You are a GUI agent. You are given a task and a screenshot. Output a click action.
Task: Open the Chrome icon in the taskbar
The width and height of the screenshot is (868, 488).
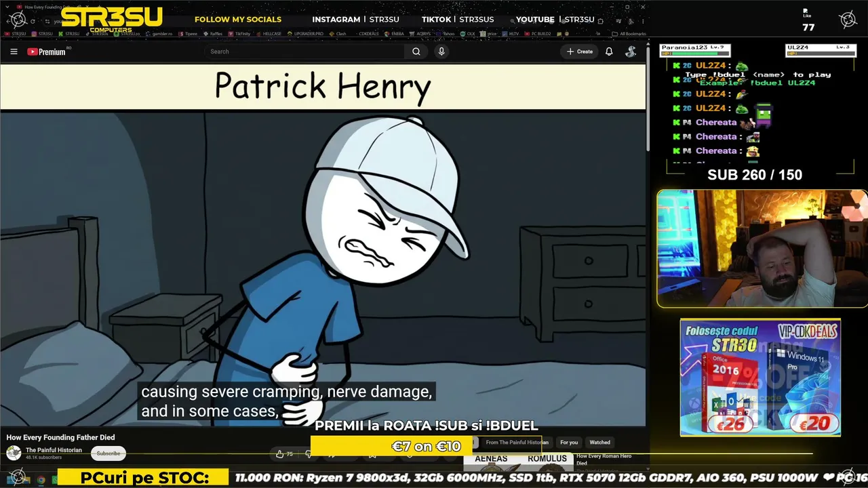click(x=41, y=480)
